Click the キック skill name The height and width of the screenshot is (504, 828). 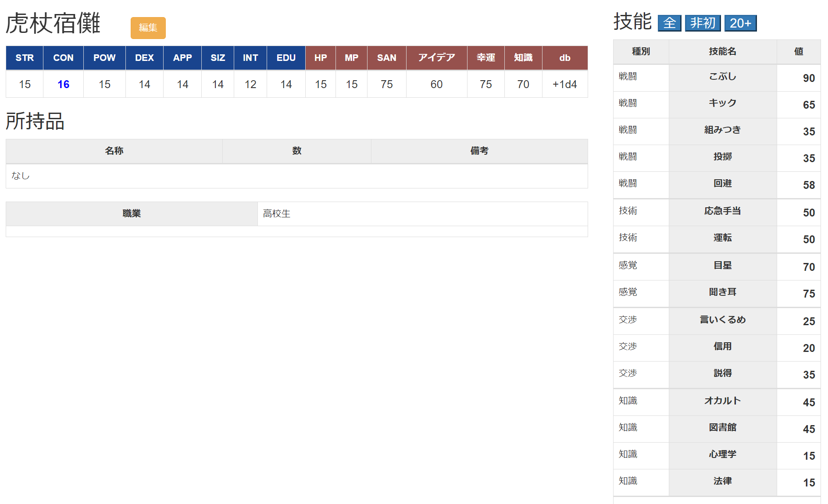723,103
